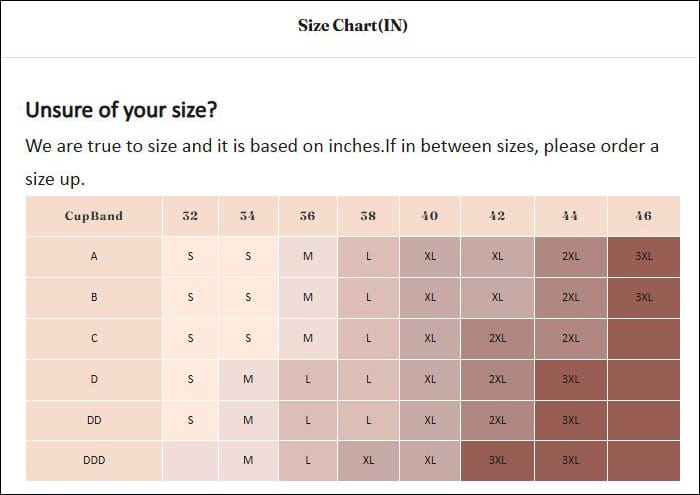The image size is (700, 495).
Task: Click M cell for cup B, band 36
Action: 307,297
